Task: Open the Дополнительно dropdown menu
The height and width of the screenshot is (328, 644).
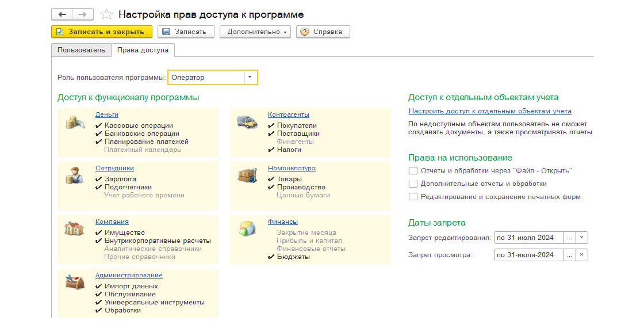Action: (255, 32)
